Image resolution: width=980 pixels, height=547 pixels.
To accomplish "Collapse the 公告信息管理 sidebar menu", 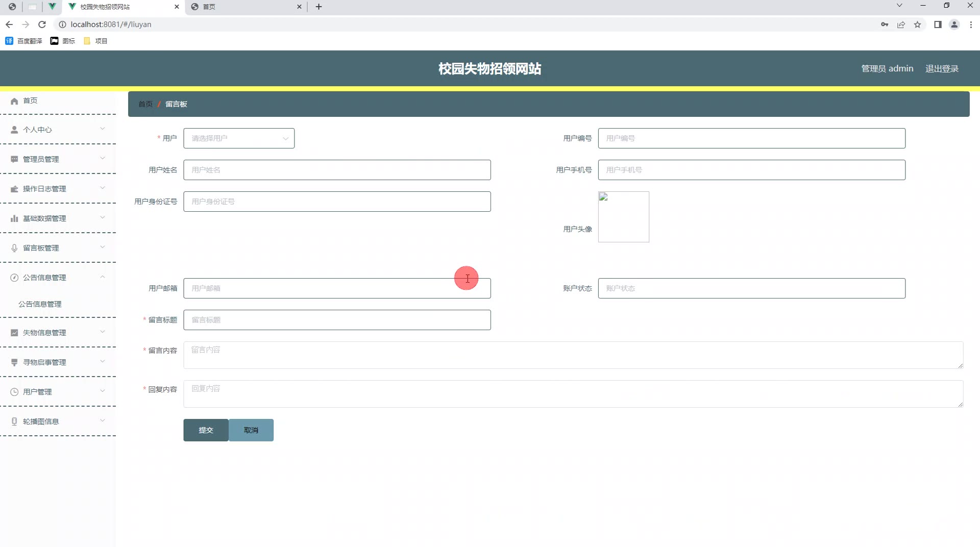I will click(x=103, y=277).
